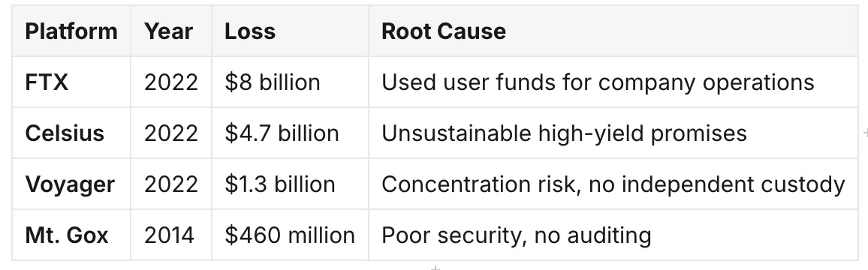The height and width of the screenshot is (270, 868).
Task: Click 'Concentration risk, no independent custody' cell
Action: pyautogui.click(x=613, y=184)
